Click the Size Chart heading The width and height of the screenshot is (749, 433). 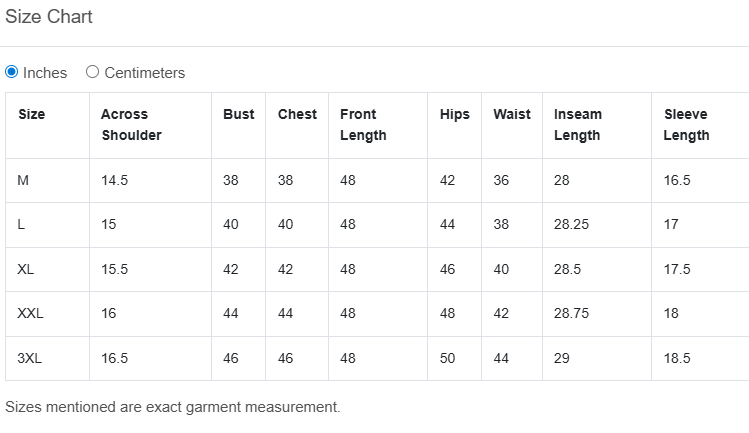coord(49,17)
